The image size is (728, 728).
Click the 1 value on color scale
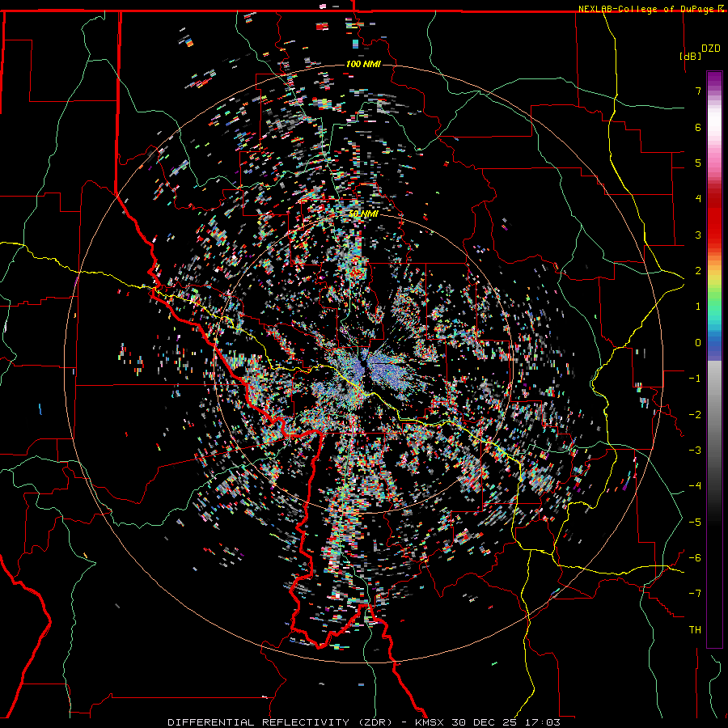(x=698, y=307)
